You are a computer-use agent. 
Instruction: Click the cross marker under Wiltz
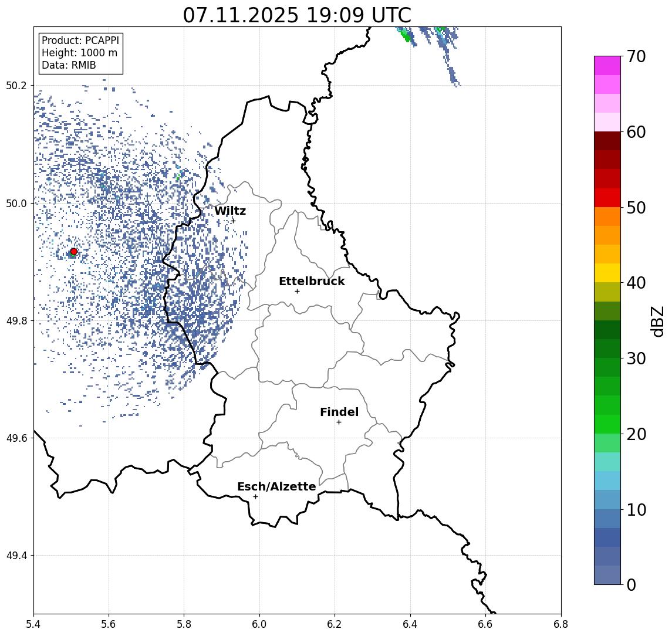click(233, 221)
